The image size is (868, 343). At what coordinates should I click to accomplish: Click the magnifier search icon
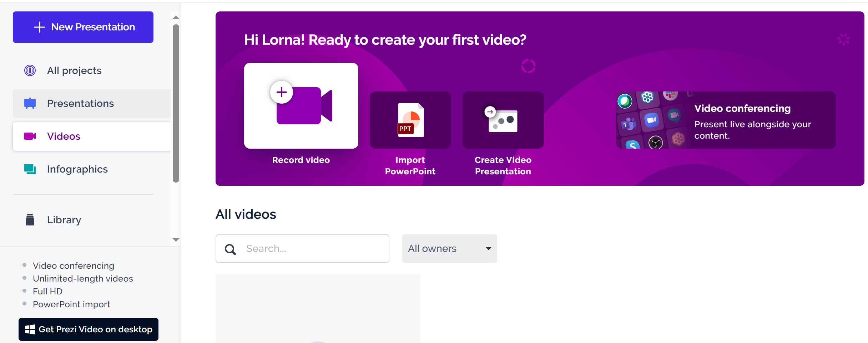pyautogui.click(x=230, y=249)
